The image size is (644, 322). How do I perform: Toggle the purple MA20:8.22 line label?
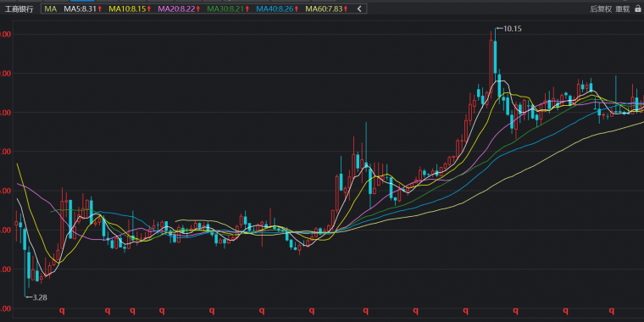click(x=179, y=9)
